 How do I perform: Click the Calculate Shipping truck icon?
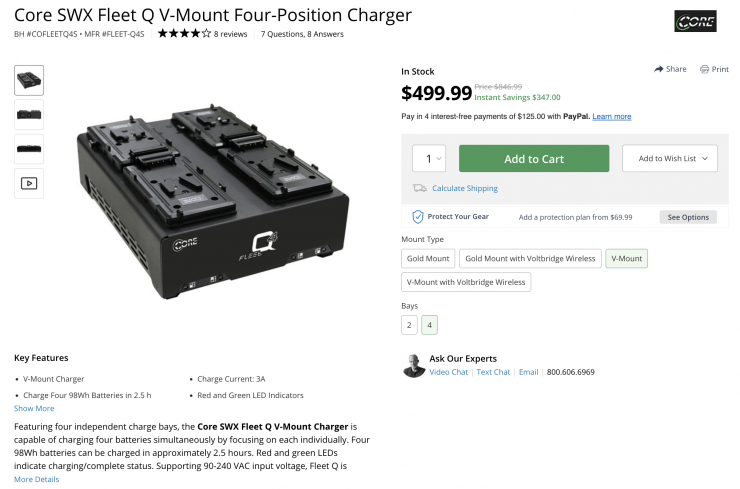tap(420, 188)
